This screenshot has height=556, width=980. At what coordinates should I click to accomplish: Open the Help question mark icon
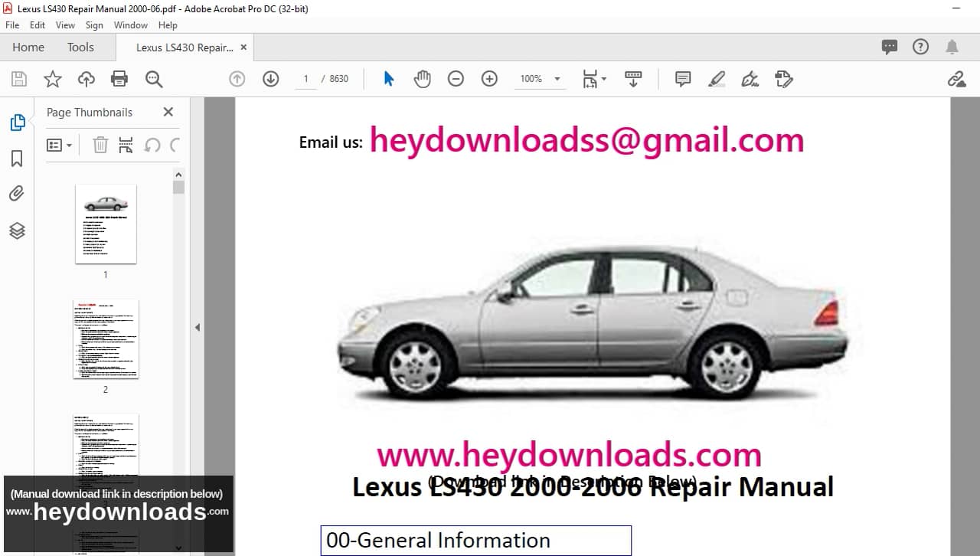coord(921,47)
